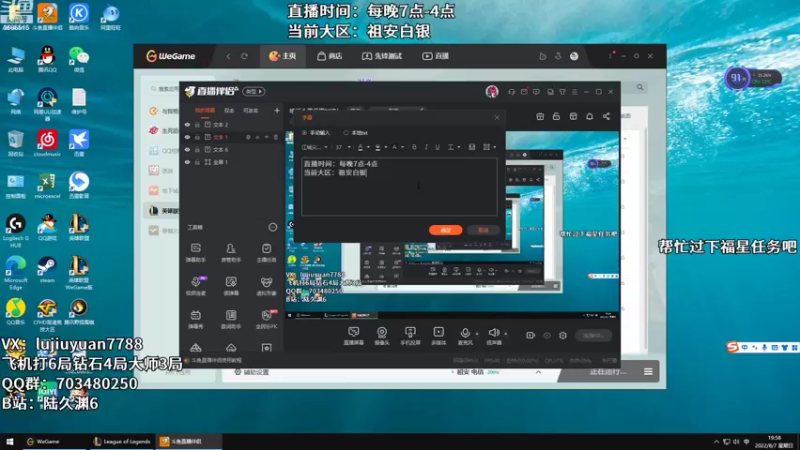Open the 弹幕助手 tool in the toolbox
This screenshot has width=800, height=450.
[195, 252]
